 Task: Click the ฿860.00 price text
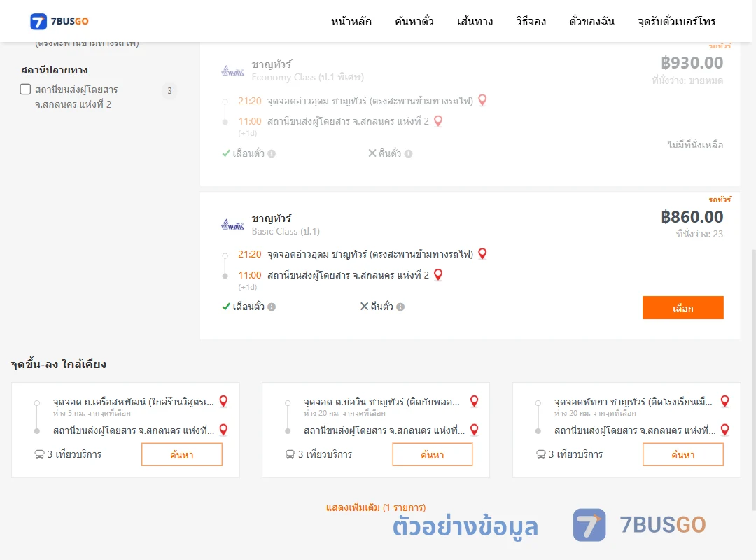(x=692, y=216)
